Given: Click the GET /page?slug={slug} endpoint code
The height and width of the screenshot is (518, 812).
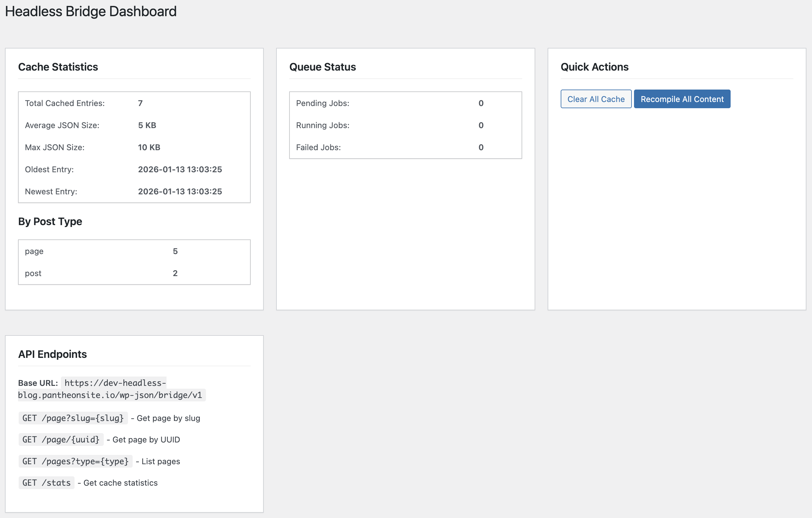Looking at the screenshot, I should pyautogui.click(x=73, y=418).
